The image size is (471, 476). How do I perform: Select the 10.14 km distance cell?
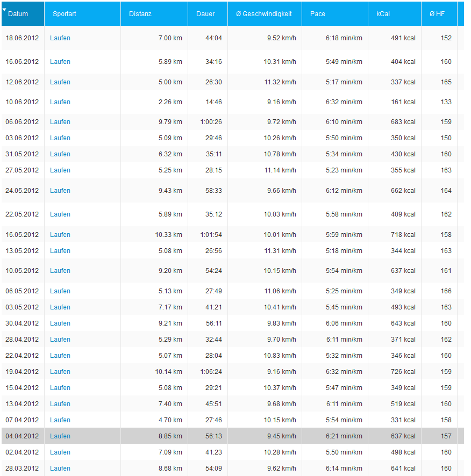click(169, 372)
